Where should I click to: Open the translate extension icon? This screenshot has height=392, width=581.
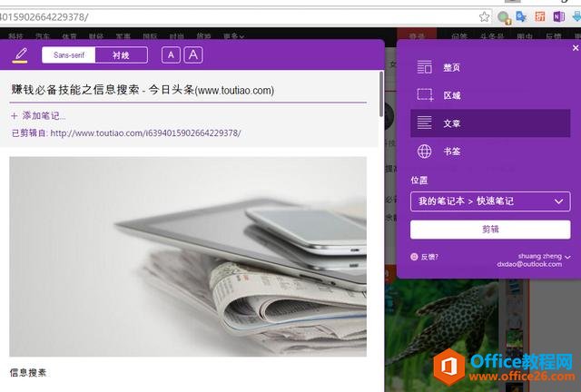(x=521, y=16)
